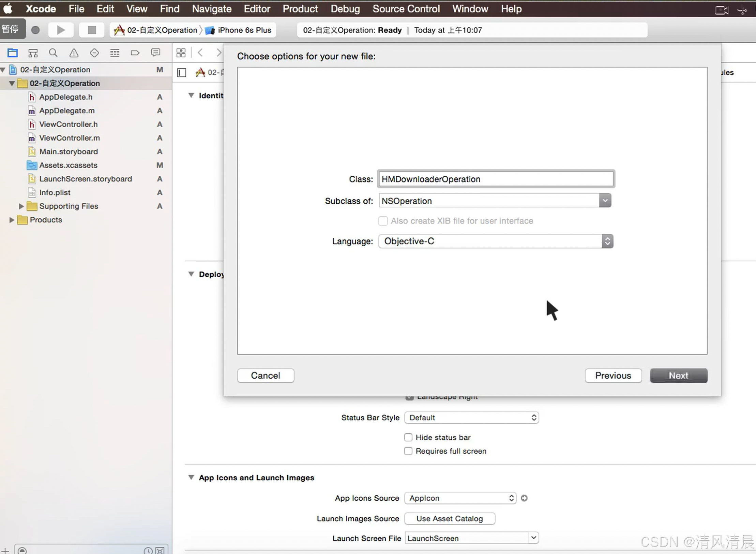
Task: Open the Symbol navigator hierarchy icon
Action: 33,53
